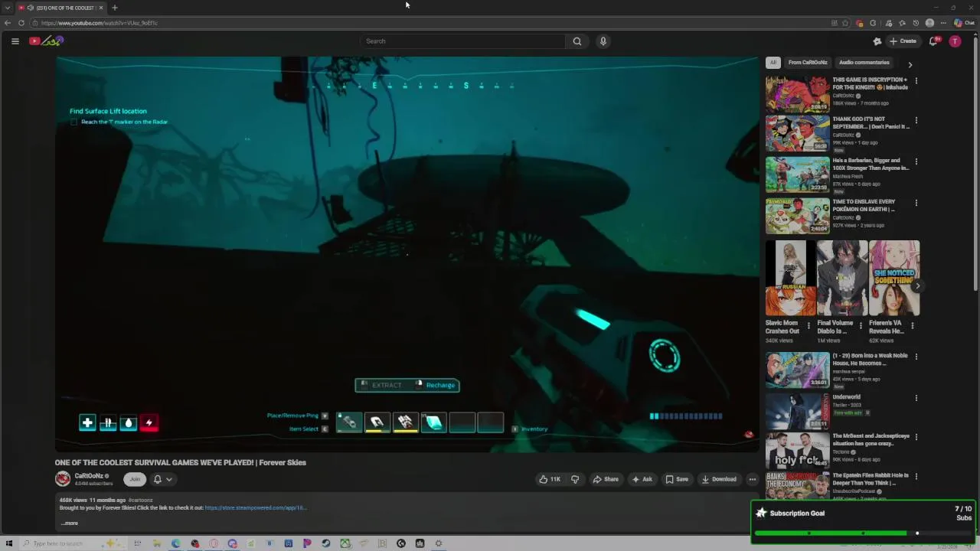Show next filter chips with the arrow
This screenshot has height=551, width=980.
point(910,65)
